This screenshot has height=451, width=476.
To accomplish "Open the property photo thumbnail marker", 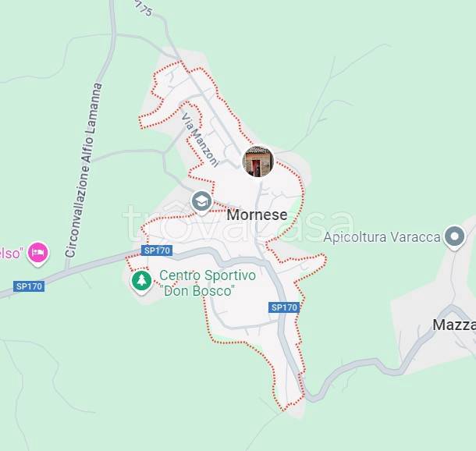I will [258, 162].
